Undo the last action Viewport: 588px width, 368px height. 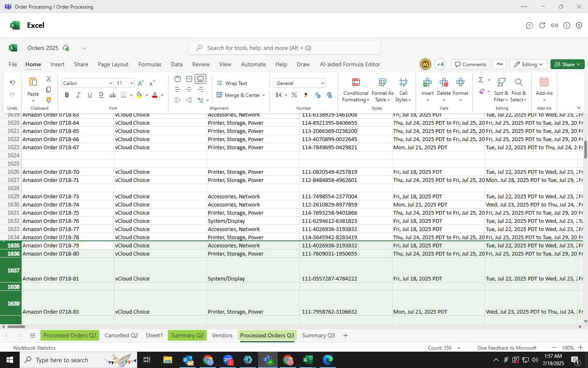[x=12, y=83]
